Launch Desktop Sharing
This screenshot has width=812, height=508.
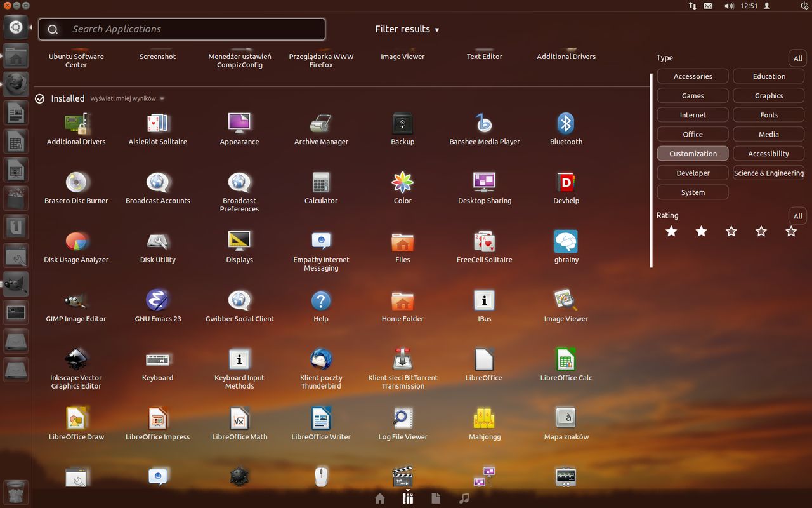485,188
